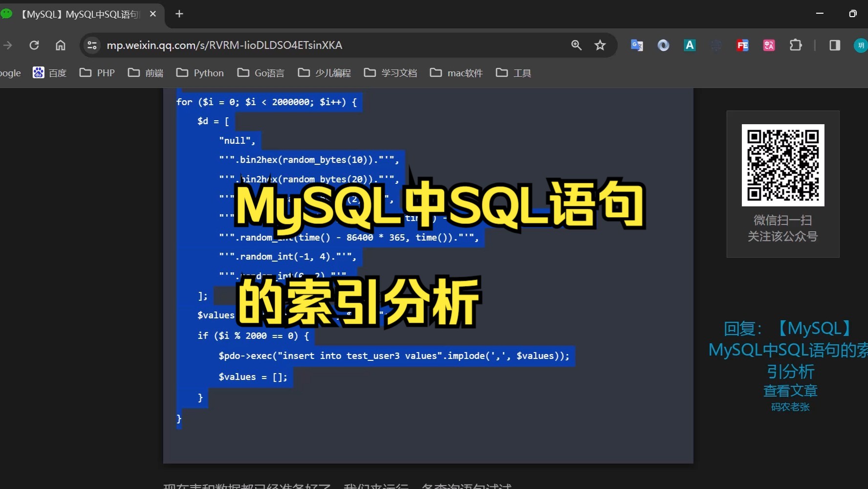Minimize the browser window
Viewport: 868px width, 489px height.
[x=820, y=14]
